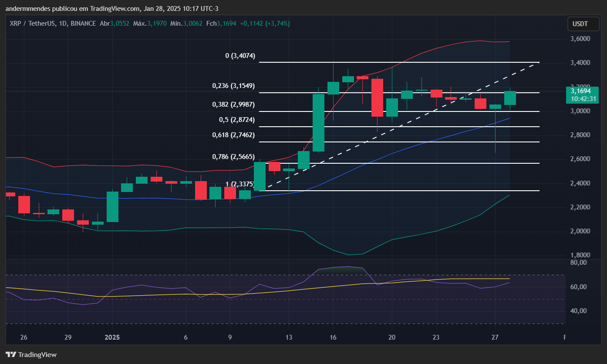Click the date label 29 on time axis
This screenshot has width=607, height=364.
click(x=68, y=337)
